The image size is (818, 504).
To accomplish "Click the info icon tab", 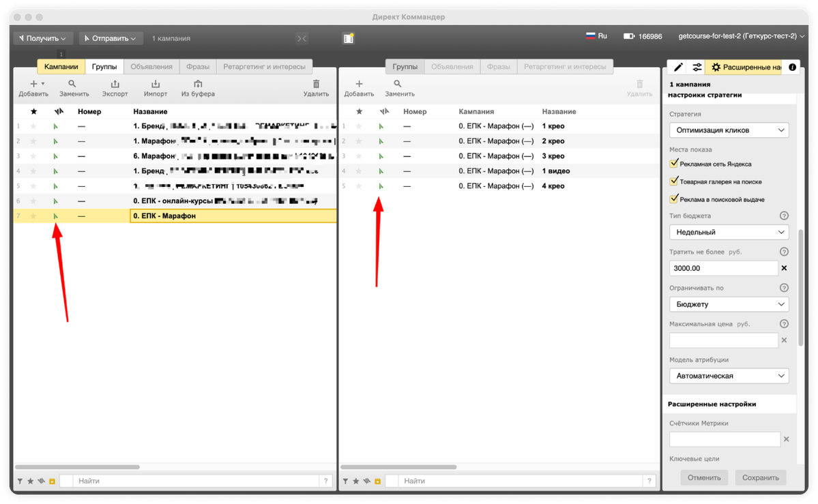I will click(x=793, y=68).
